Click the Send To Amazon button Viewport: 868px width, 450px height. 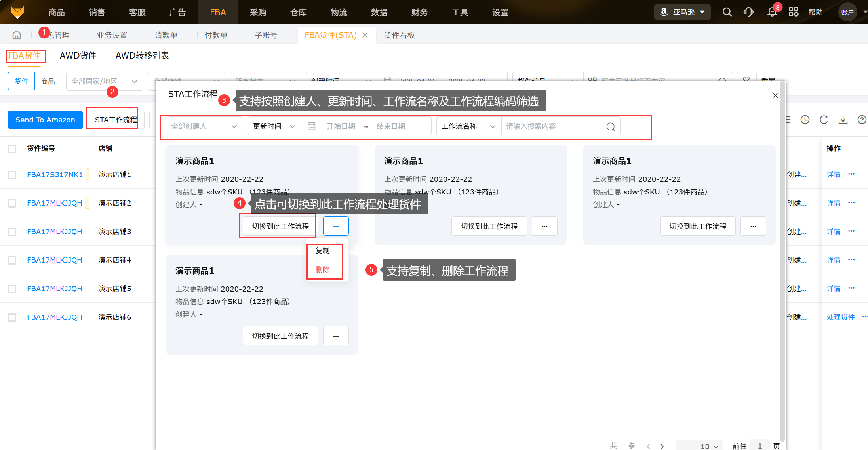tap(45, 120)
